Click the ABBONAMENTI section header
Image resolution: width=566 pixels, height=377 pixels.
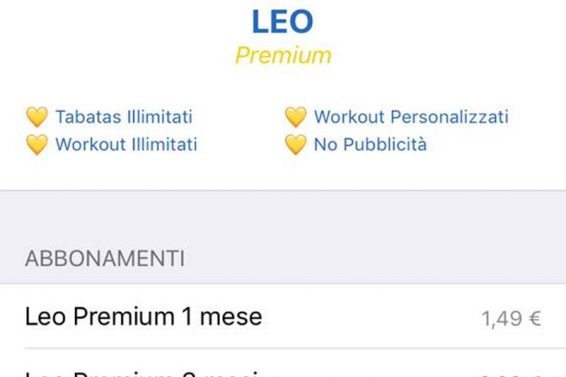coord(105,259)
